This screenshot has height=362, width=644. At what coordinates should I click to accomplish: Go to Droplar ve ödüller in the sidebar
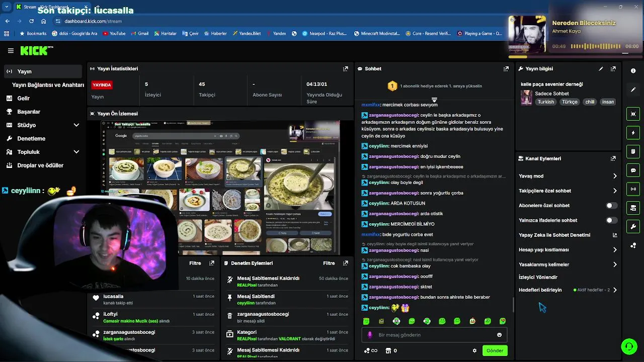pos(43,165)
